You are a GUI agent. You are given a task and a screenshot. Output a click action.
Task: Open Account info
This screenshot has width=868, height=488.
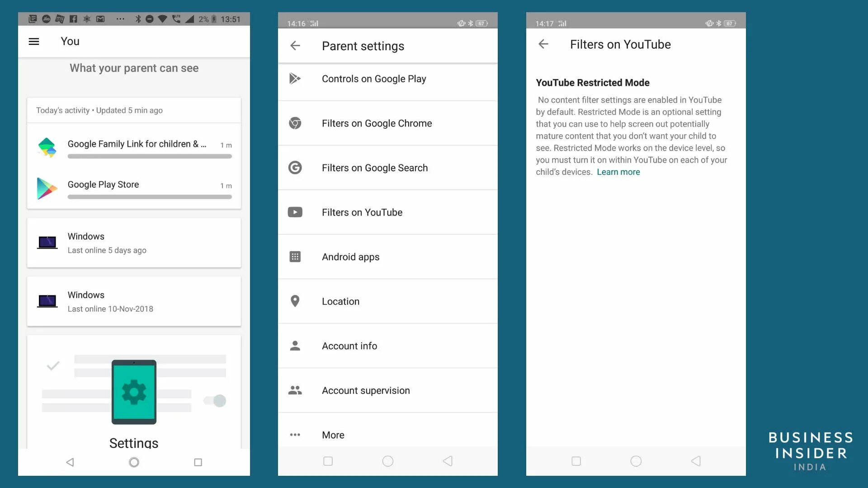pyautogui.click(x=388, y=346)
